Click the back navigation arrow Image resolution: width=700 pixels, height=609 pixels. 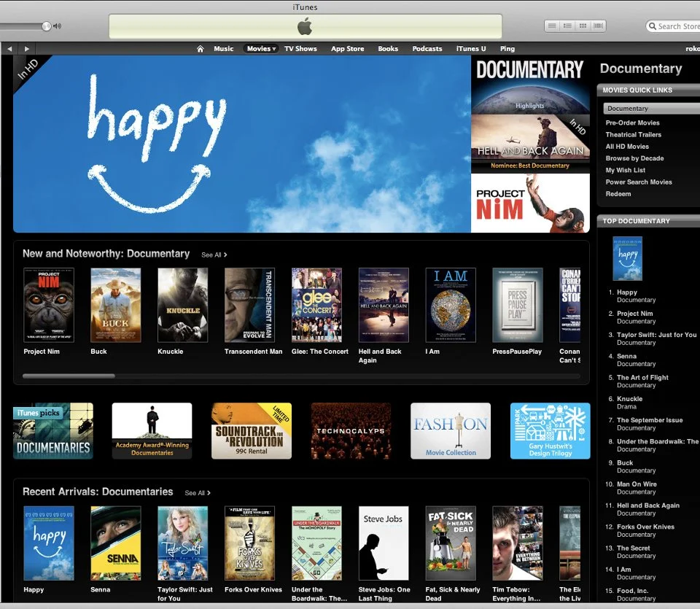pyautogui.click(x=9, y=48)
